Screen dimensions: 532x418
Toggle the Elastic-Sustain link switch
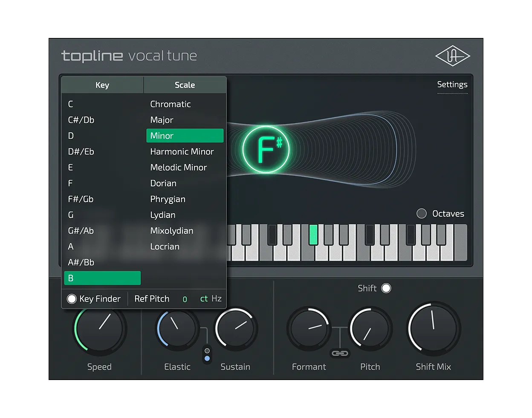tap(207, 354)
